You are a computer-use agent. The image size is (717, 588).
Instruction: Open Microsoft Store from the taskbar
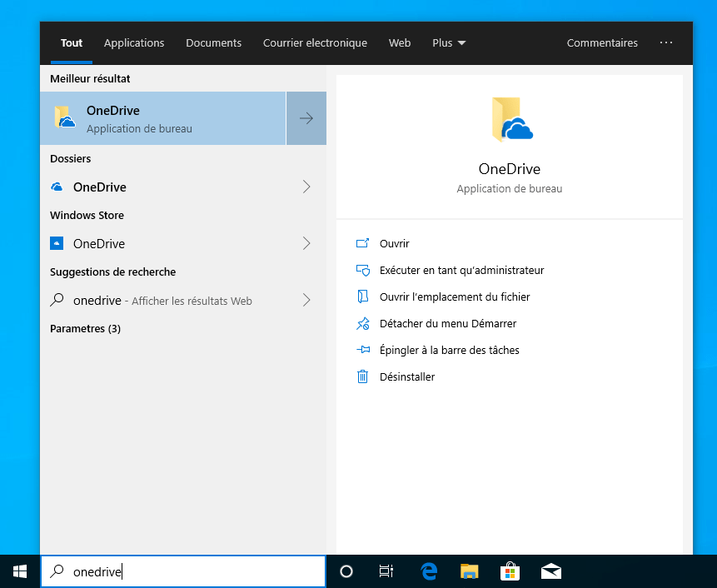coord(510,571)
